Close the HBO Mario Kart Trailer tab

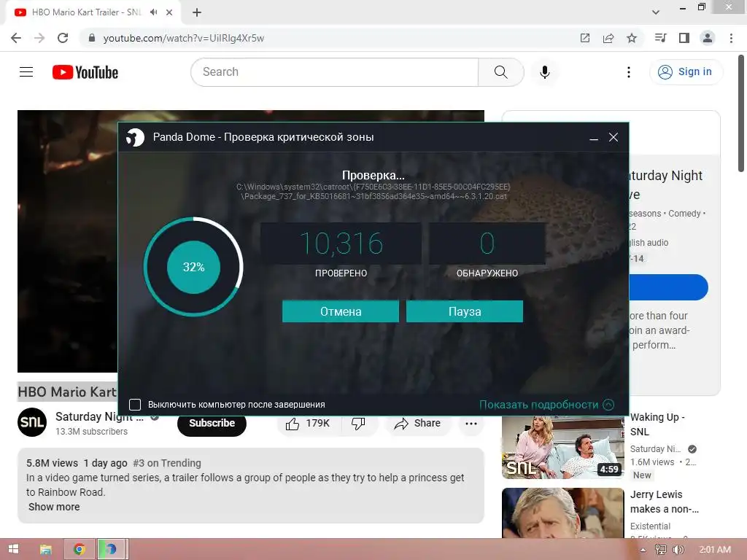click(x=169, y=12)
